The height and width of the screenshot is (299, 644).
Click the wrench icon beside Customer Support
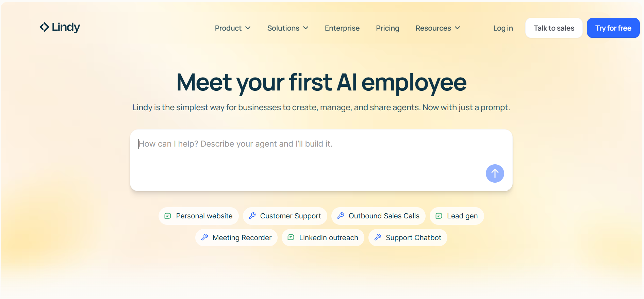tap(252, 216)
